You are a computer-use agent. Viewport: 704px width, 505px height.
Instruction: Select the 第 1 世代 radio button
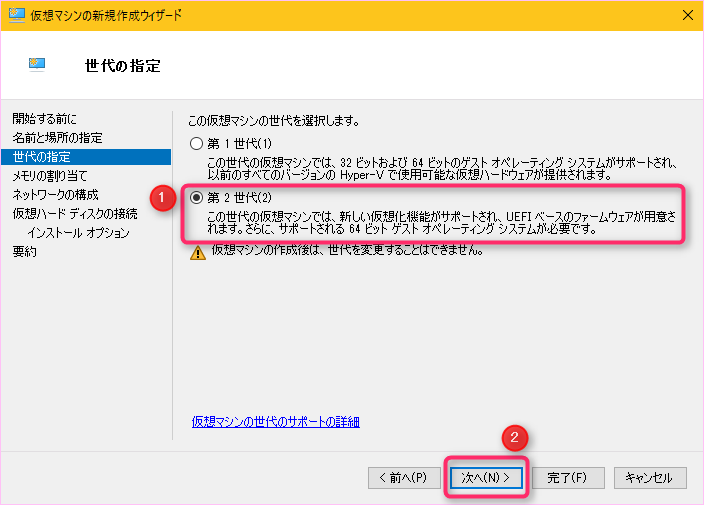[196, 144]
